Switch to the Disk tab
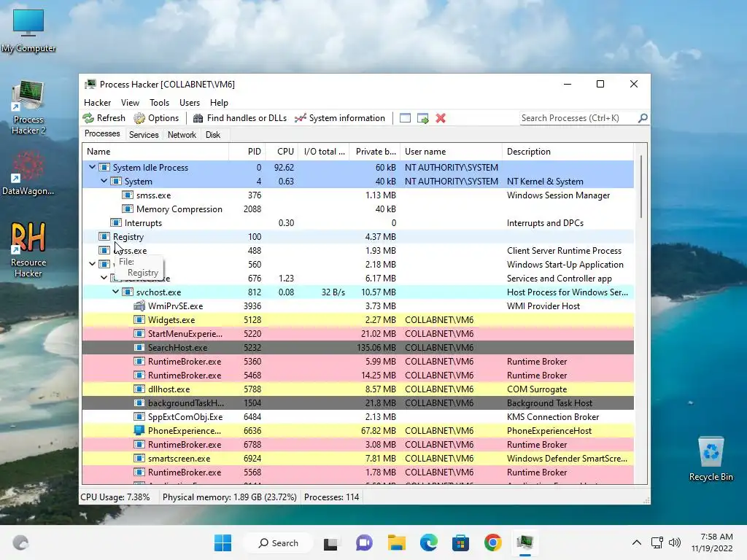 click(x=213, y=135)
